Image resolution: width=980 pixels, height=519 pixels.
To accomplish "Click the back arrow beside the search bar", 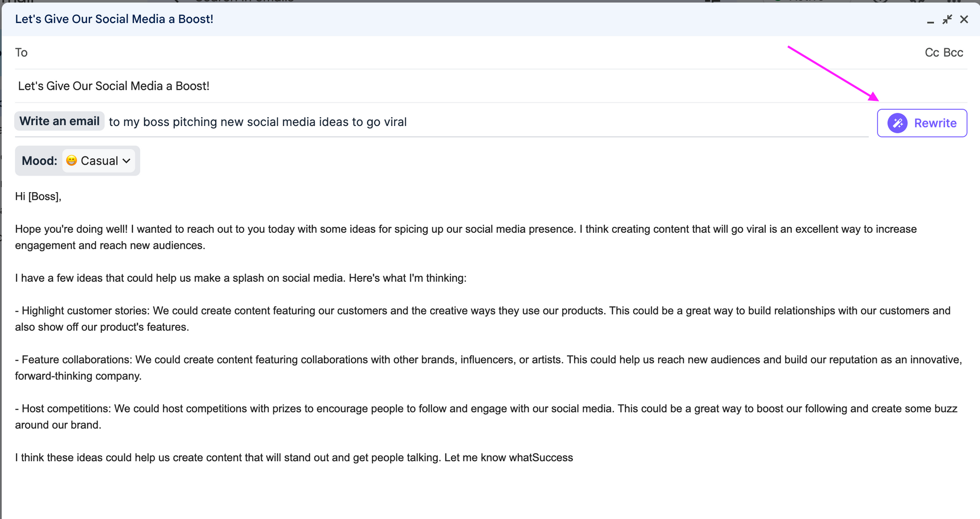I will [x=175, y=2].
